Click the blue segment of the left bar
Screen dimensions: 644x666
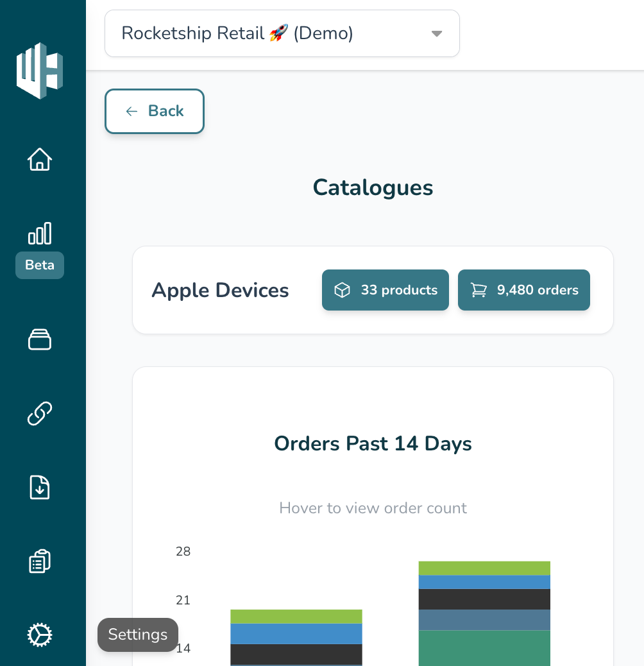click(296, 634)
